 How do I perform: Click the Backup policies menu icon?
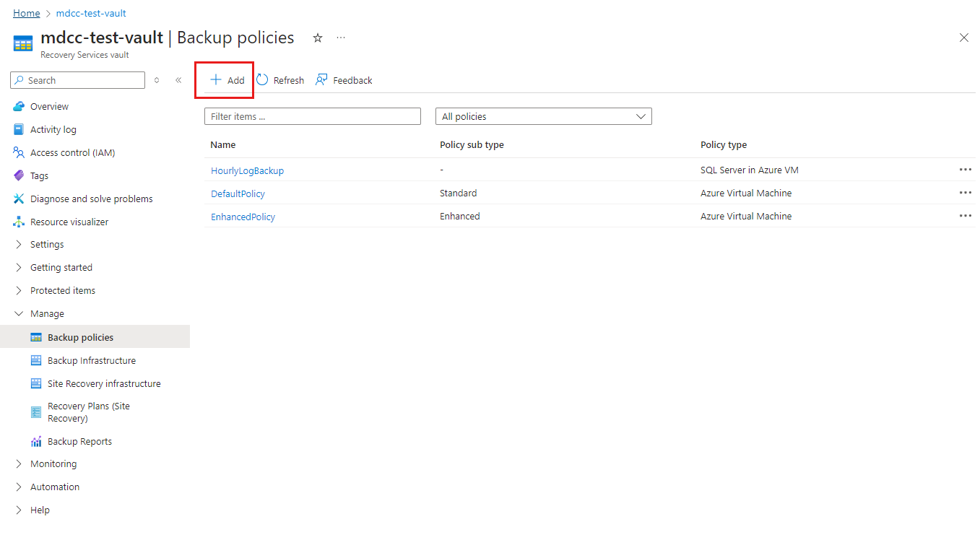[x=36, y=338]
